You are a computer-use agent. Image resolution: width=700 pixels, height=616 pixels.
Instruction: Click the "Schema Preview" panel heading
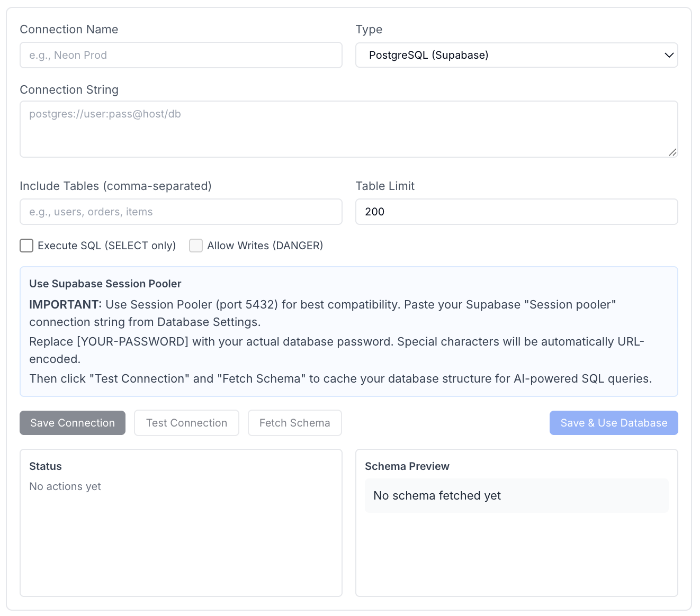point(407,466)
